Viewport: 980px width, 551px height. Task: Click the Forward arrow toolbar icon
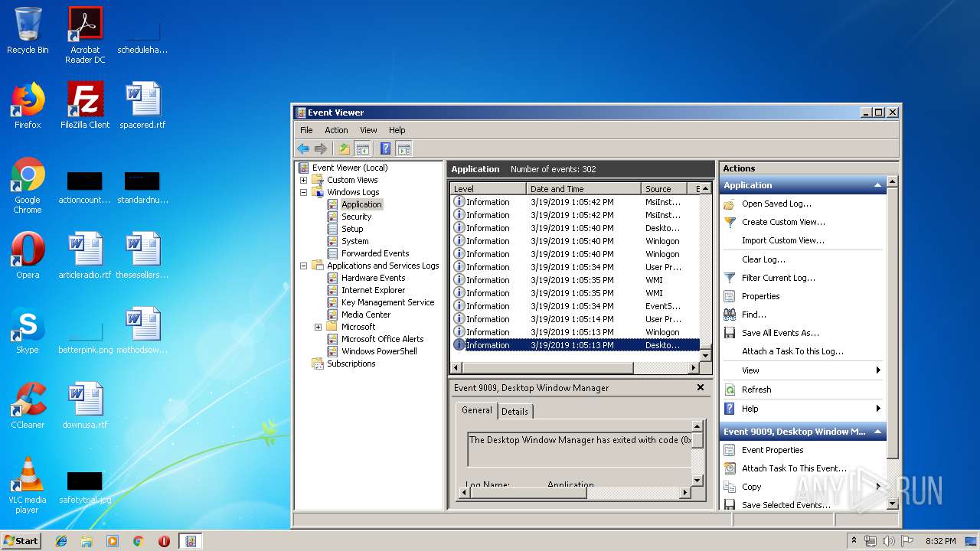321,148
